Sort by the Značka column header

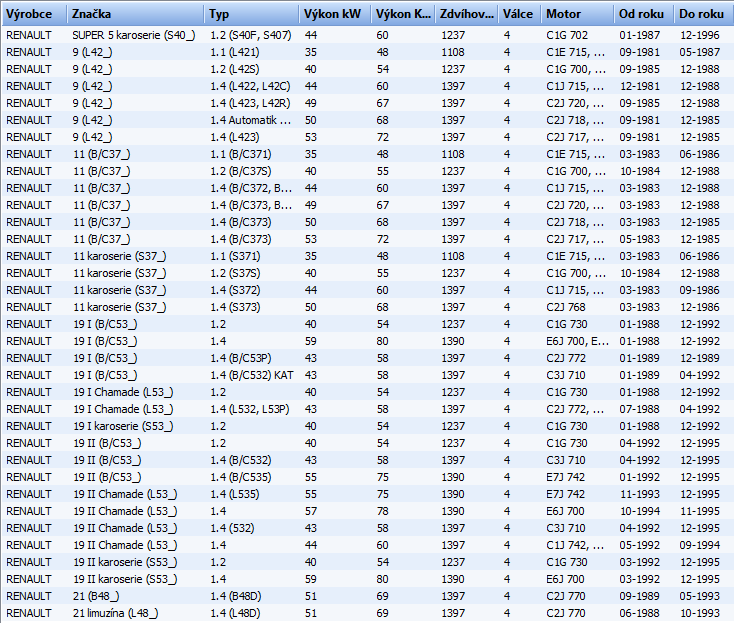(135, 14)
